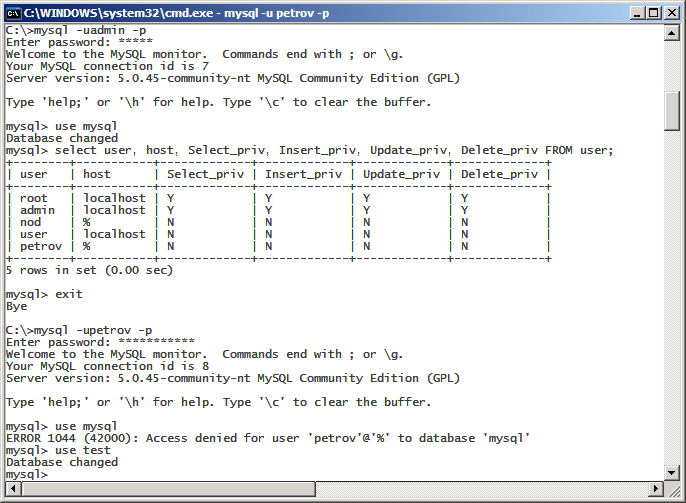Image resolution: width=686 pixels, height=503 pixels.
Task: Click the Delete_priv 'N' in petrov row
Action: tap(465, 246)
